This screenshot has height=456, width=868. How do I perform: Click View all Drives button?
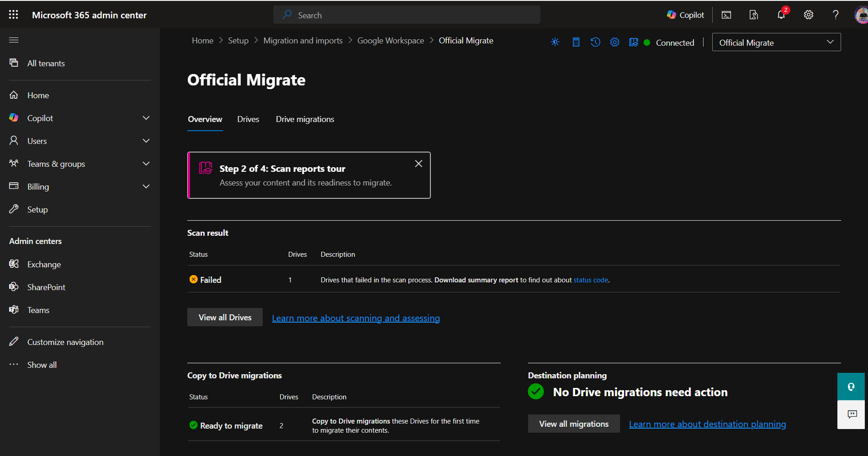pos(225,317)
